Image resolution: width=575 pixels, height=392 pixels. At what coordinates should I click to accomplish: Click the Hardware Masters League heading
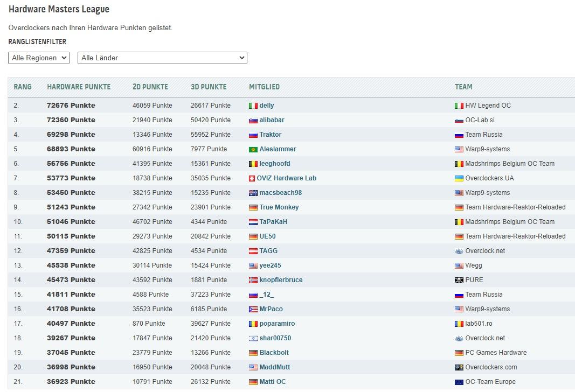[59, 9]
